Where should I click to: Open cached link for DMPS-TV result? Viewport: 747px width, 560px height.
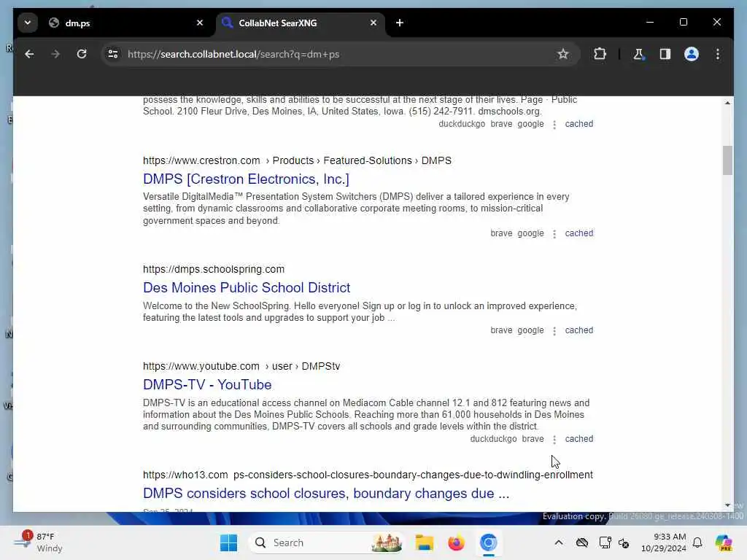click(x=578, y=439)
